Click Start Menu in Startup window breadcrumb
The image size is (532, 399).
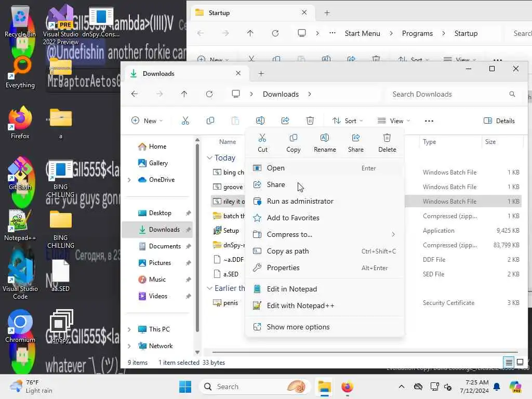point(362,33)
